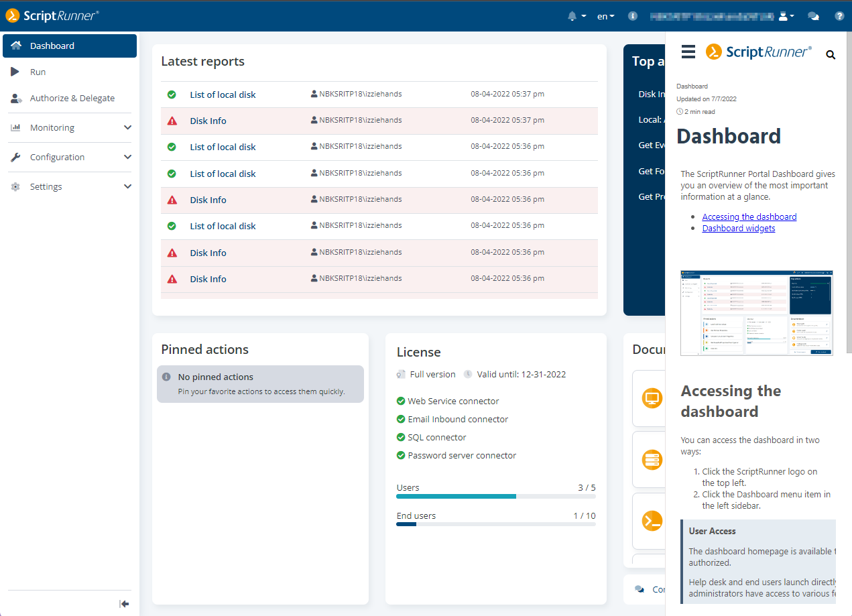Screen dimensions: 852x616
Task: Click the info circle icon in header
Action: click(x=632, y=16)
